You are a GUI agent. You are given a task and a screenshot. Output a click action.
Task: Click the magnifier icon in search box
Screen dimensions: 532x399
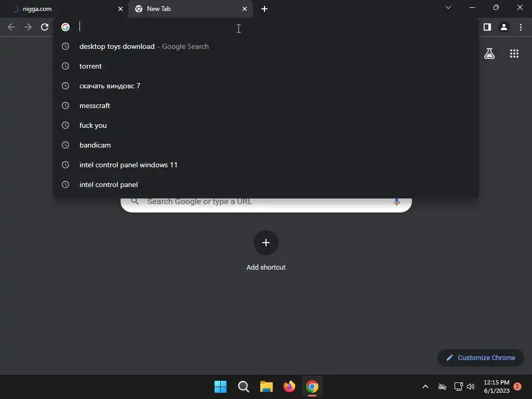pos(135,201)
